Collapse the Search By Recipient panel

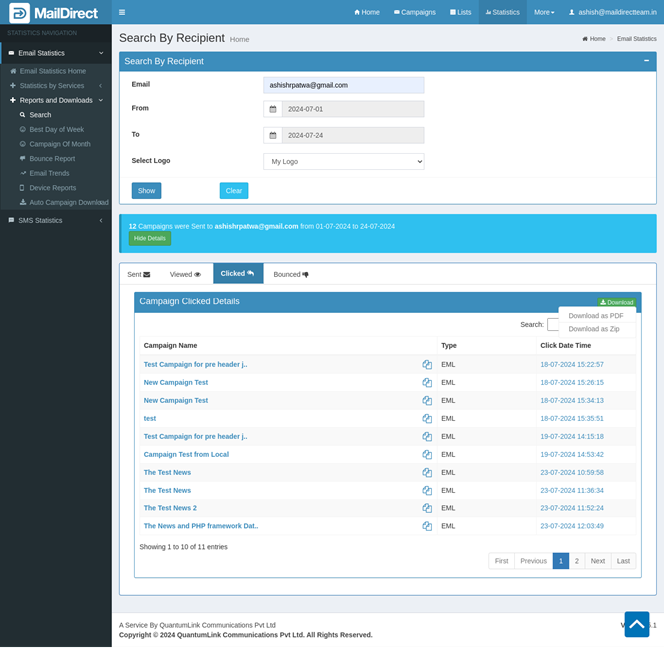(x=646, y=61)
